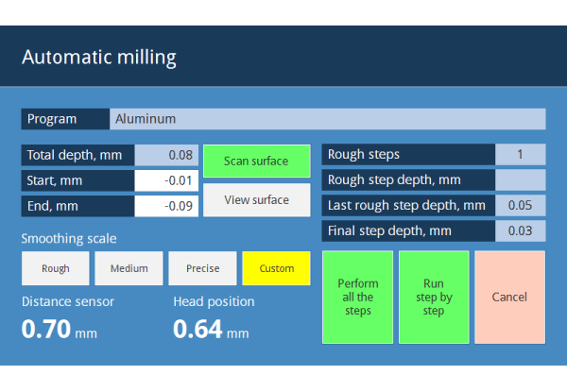Screen dimensions: 567x392
Task: Start Run step by step
Action: pos(434,297)
